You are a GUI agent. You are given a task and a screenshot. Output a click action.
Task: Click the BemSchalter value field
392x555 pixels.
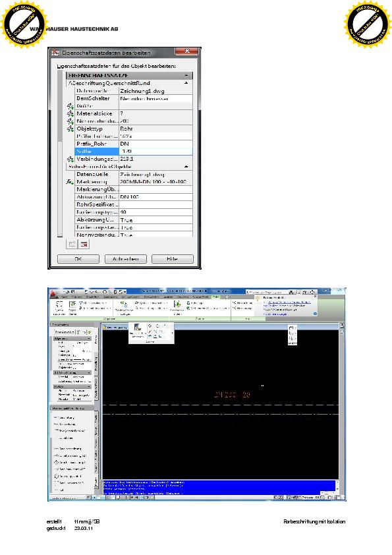point(155,98)
